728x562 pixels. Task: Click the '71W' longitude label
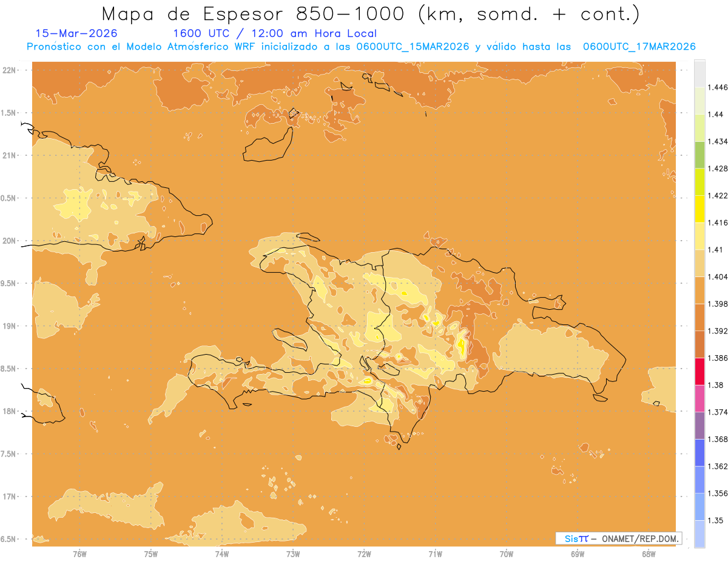[x=435, y=554]
